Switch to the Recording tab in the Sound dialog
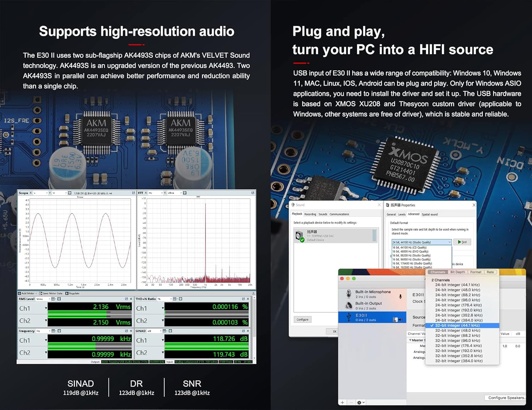 (310, 214)
